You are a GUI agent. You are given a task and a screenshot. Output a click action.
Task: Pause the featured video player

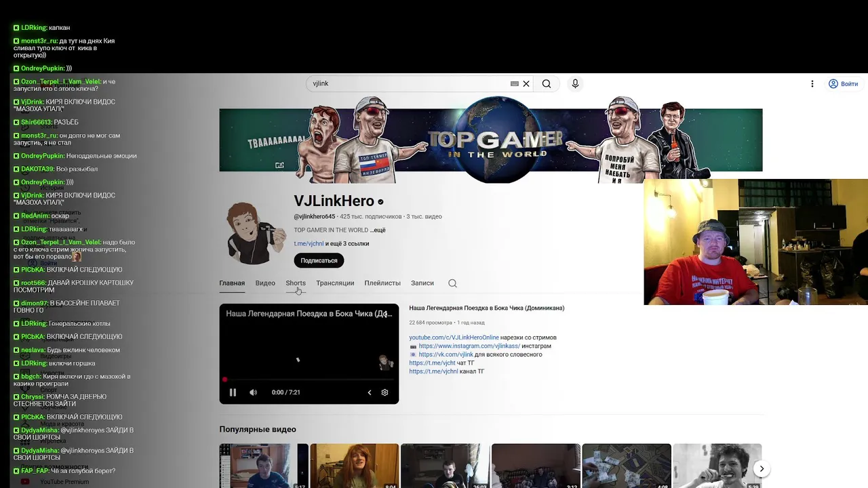[233, 392]
